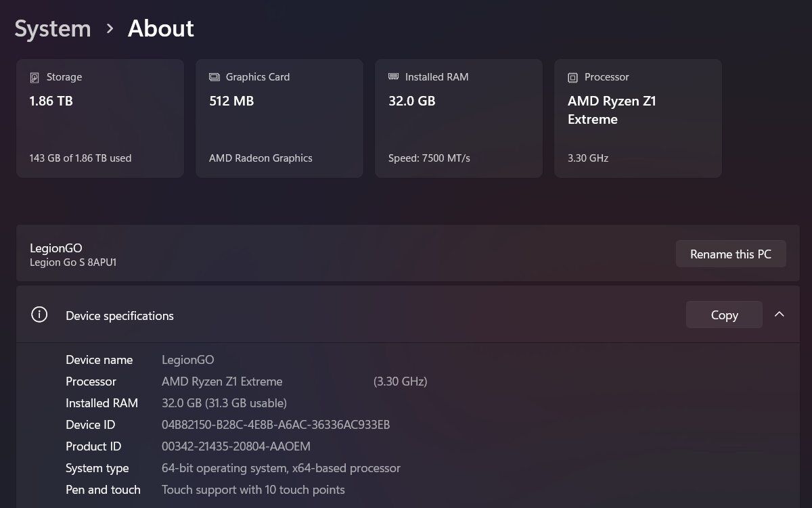Click the About breadcrumb title

[x=161, y=28]
